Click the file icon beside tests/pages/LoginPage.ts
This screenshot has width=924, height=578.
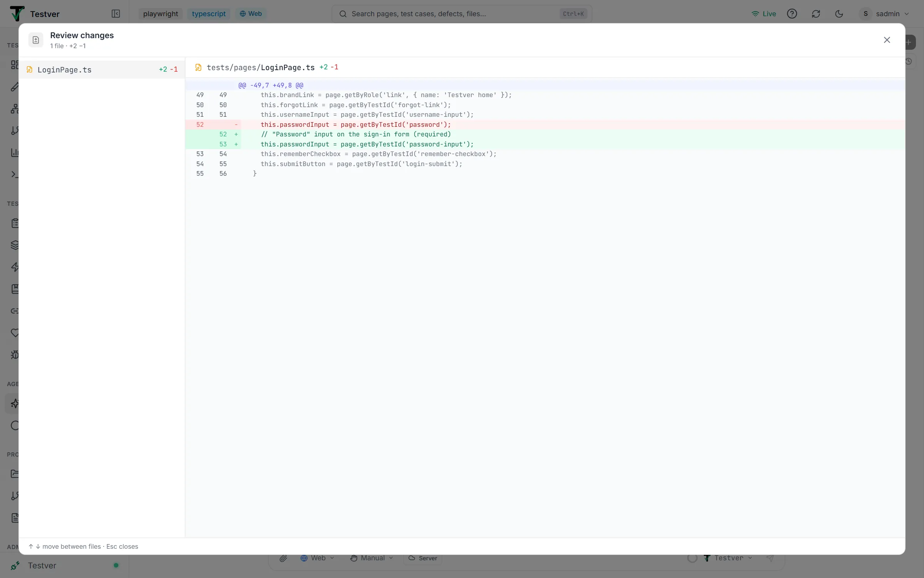tap(198, 67)
